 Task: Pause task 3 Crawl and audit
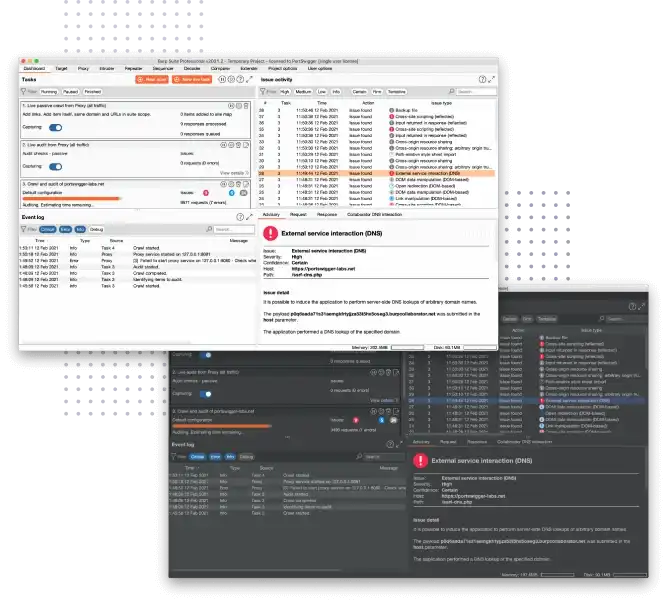pyautogui.click(x=223, y=185)
